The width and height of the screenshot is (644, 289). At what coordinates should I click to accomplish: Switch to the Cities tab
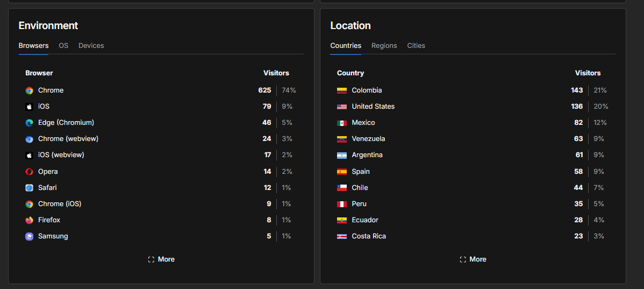point(416,46)
